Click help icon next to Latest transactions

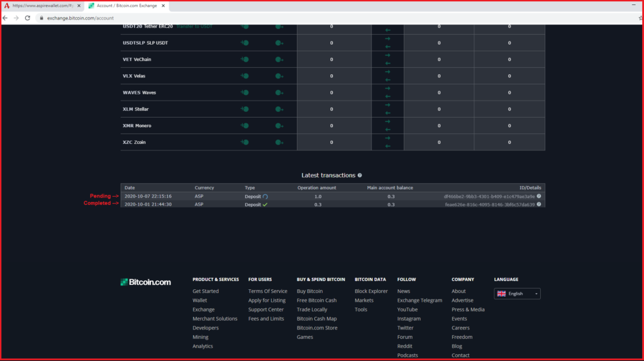[360, 175]
